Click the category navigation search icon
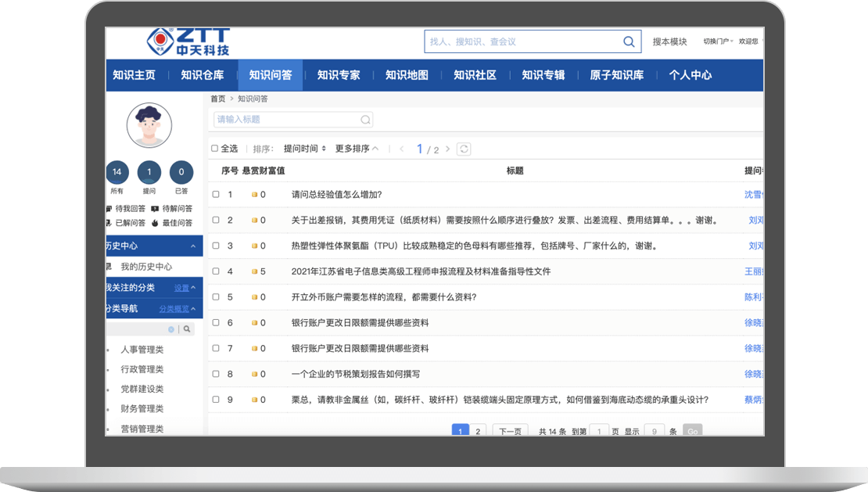This screenshot has height=492, width=868. pyautogui.click(x=187, y=329)
